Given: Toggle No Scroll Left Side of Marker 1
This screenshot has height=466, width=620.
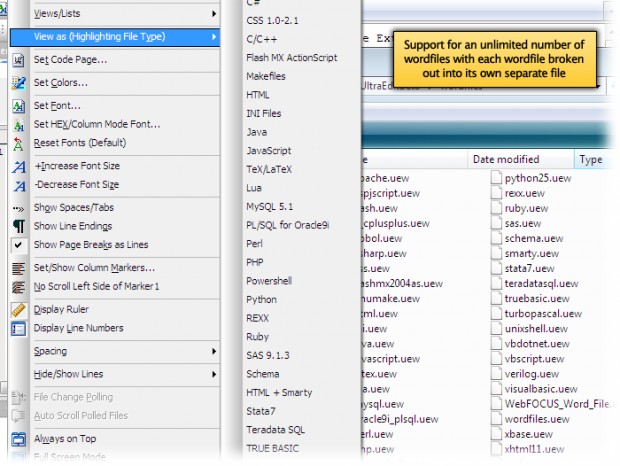Looking at the screenshot, I should pos(96,287).
